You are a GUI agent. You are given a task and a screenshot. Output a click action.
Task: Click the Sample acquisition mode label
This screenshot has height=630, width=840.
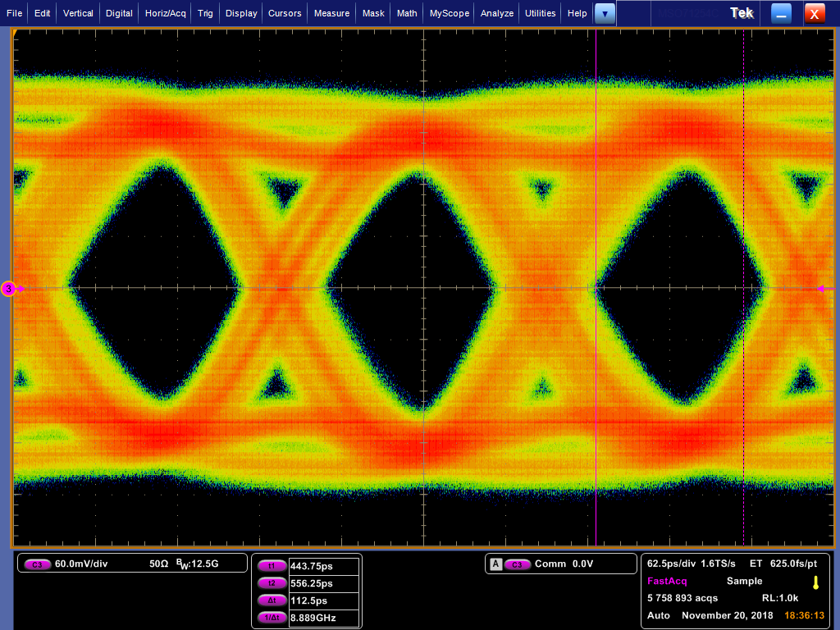click(x=744, y=581)
